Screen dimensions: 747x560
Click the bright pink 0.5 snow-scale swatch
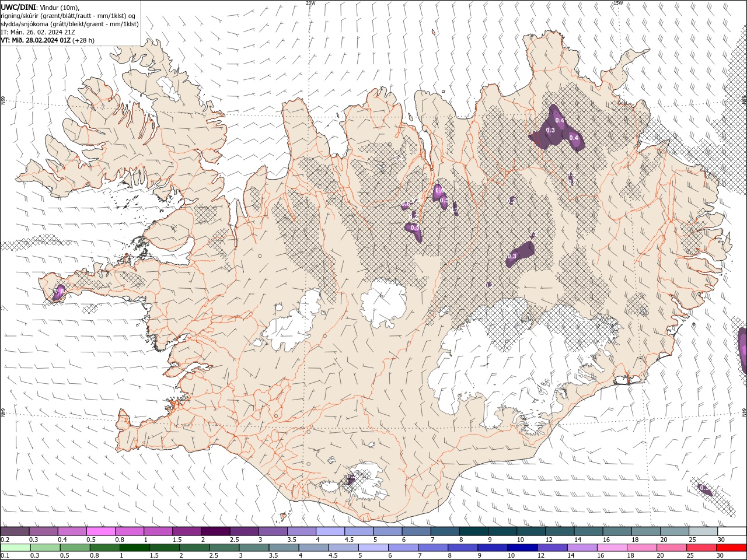click(x=101, y=531)
